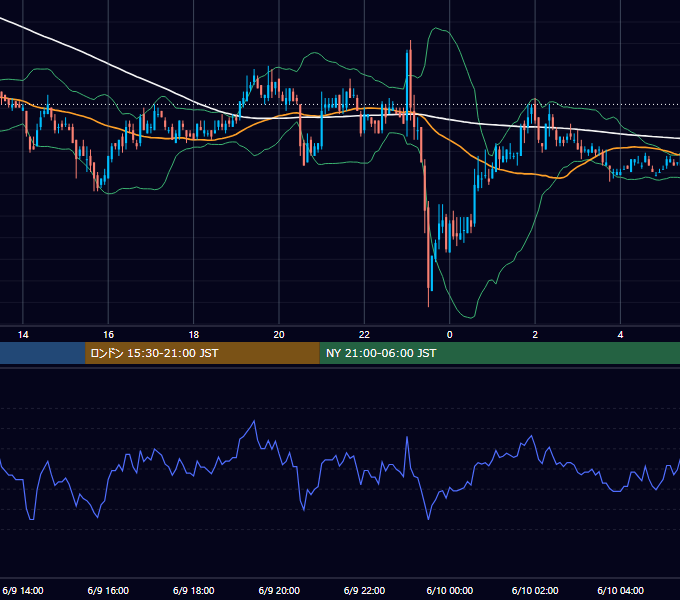Viewport: 680px width, 600px height.
Task: Click the 6/10 04:00 date label
Action: click(621, 591)
